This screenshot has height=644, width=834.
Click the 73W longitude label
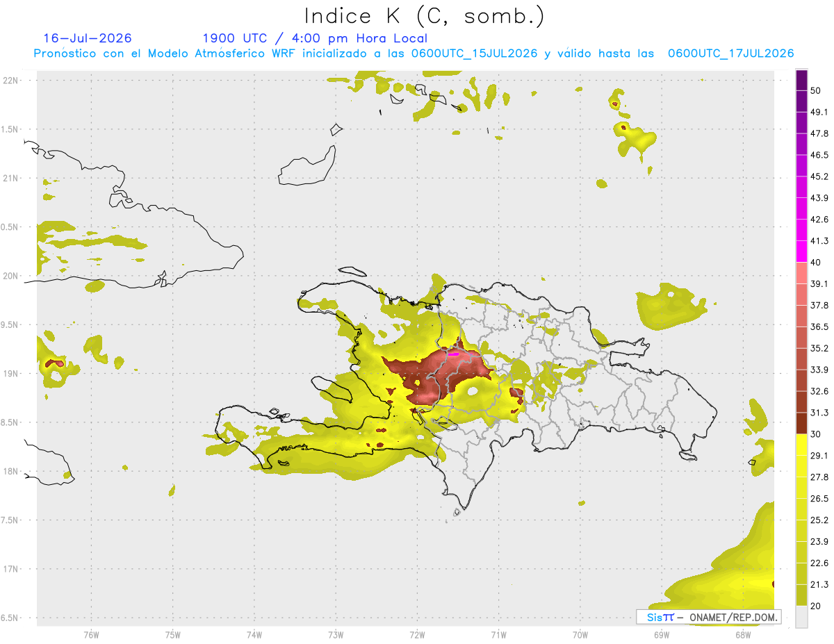(x=336, y=634)
